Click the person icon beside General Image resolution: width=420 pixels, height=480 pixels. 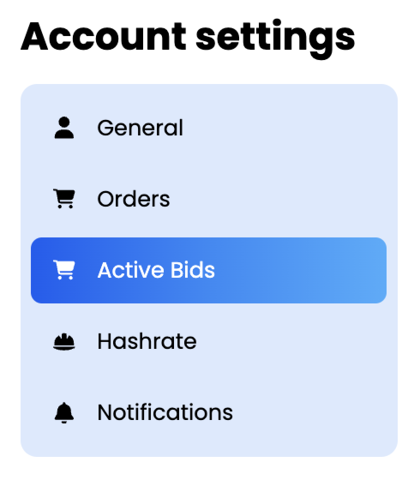pyautogui.click(x=64, y=128)
